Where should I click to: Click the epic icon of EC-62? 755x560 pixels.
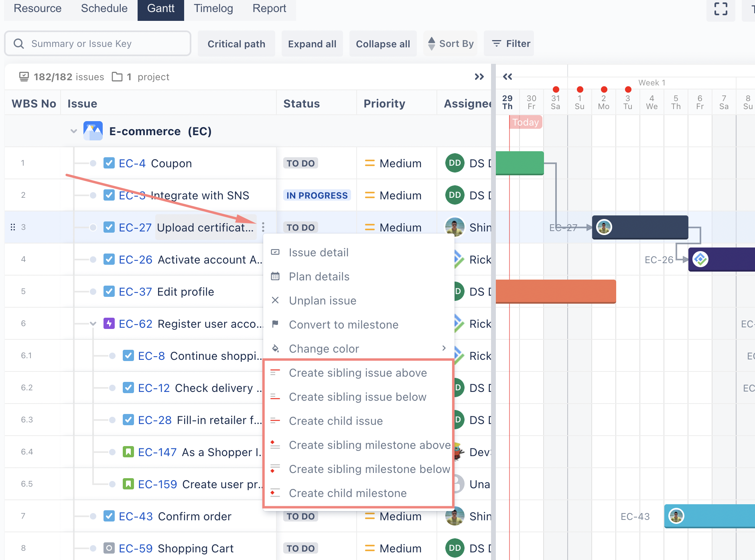click(109, 323)
